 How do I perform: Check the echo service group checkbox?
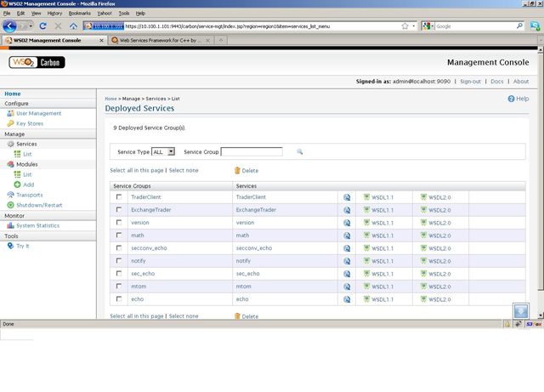(x=119, y=298)
